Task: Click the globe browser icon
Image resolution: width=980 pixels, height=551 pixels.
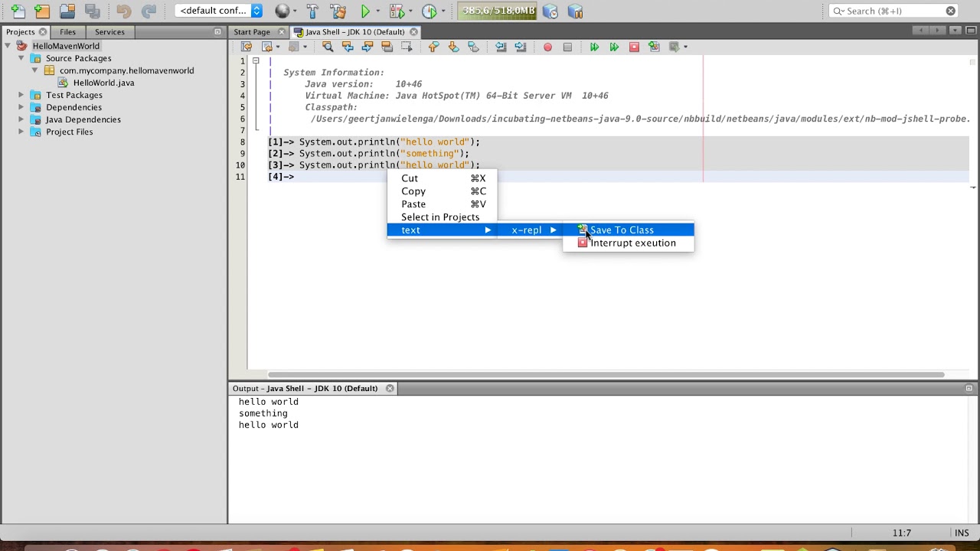Action: click(x=283, y=11)
